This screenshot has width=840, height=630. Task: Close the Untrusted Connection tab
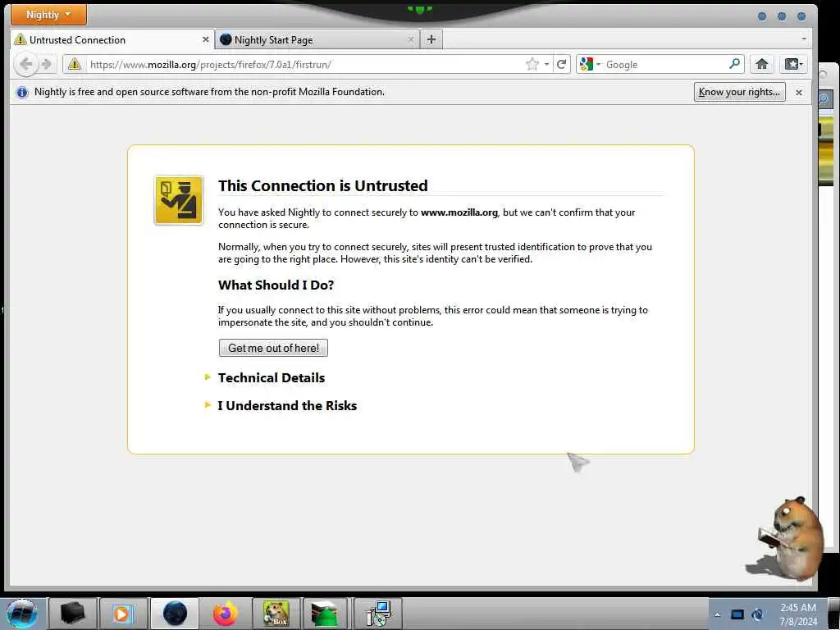pyautogui.click(x=205, y=39)
